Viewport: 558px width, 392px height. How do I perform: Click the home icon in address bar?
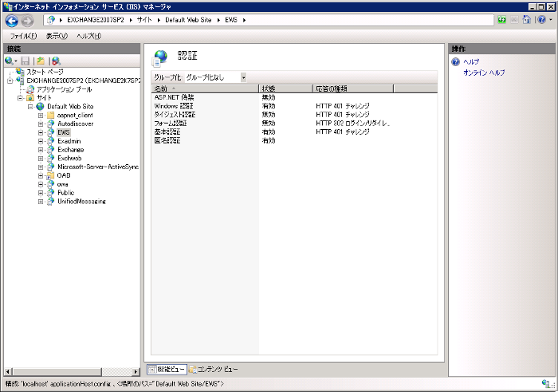[x=526, y=20]
